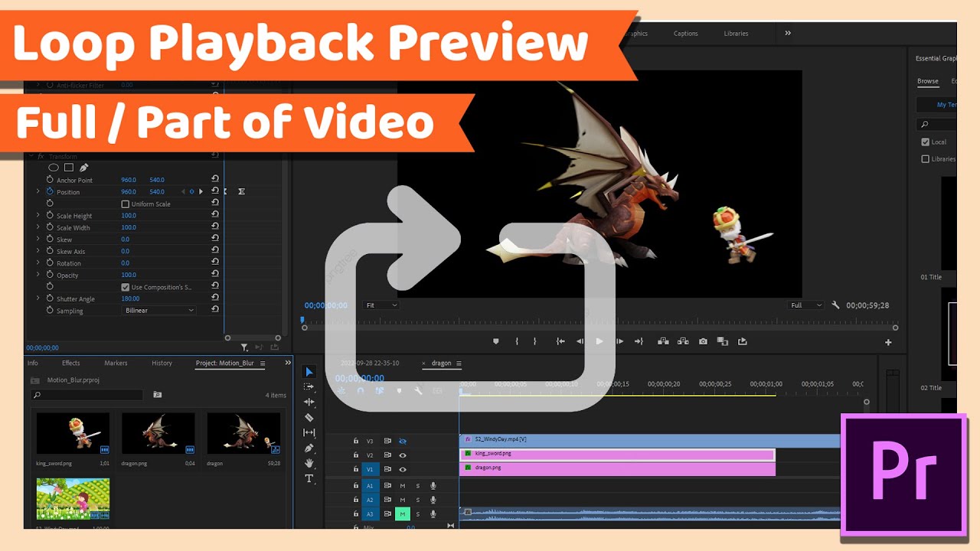The image size is (980, 551).
Task: Expand the Skew Axis property
Action: click(38, 251)
